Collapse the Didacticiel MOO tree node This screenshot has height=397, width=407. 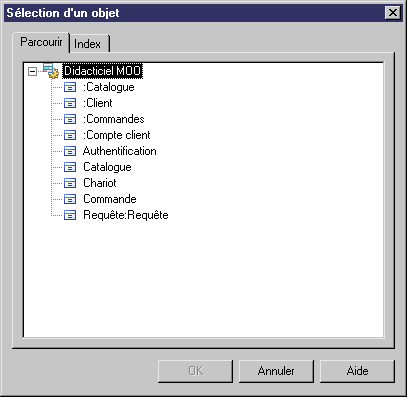pos(32,71)
